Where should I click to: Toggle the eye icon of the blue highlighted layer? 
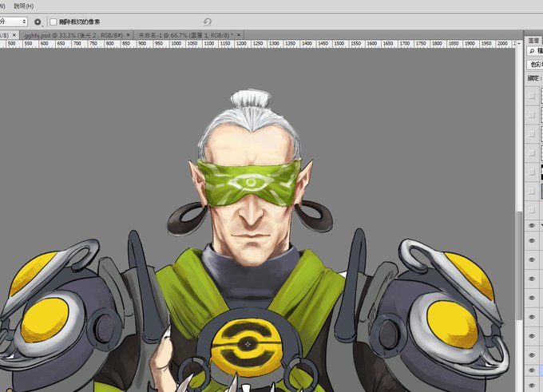(532, 370)
